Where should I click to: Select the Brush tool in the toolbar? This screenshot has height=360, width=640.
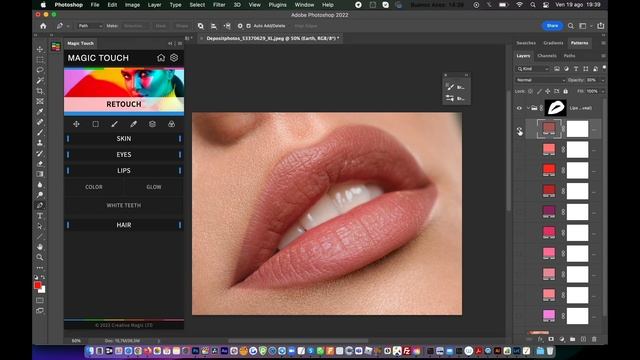point(40,132)
